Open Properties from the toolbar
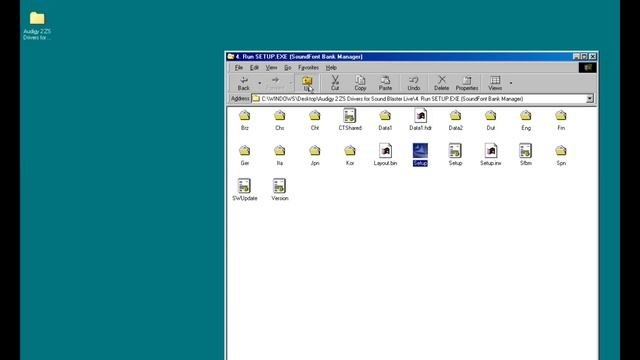The height and width of the screenshot is (360, 640). (467, 83)
